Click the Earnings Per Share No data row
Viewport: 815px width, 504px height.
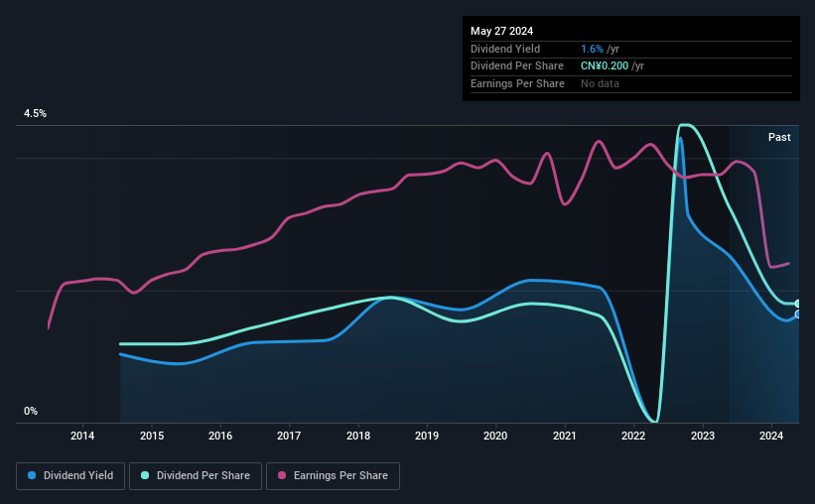click(631, 83)
